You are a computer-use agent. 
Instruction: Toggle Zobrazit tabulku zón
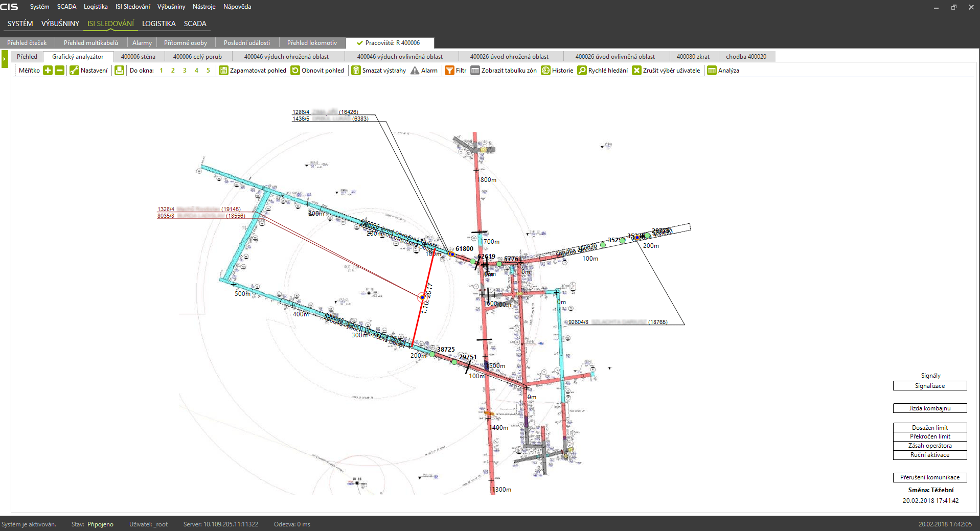tap(504, 71)
